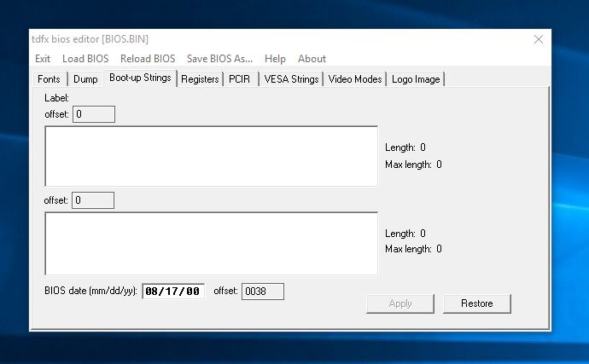
Task: Click the Exit menu item
Action: click(43, 59)
